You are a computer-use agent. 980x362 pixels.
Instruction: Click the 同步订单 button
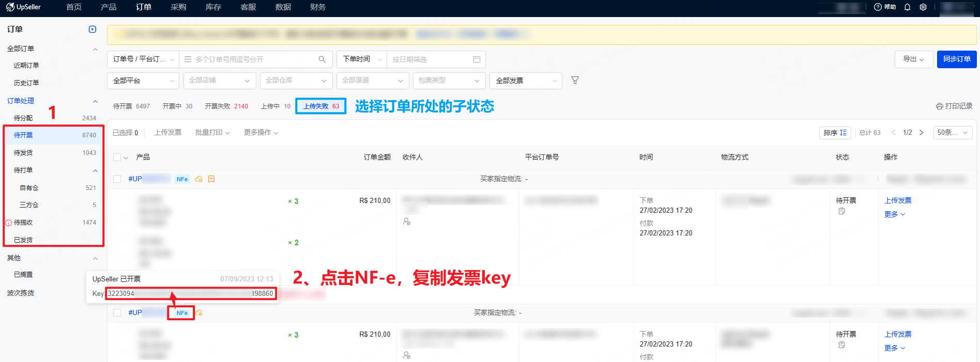pos(956,59)
